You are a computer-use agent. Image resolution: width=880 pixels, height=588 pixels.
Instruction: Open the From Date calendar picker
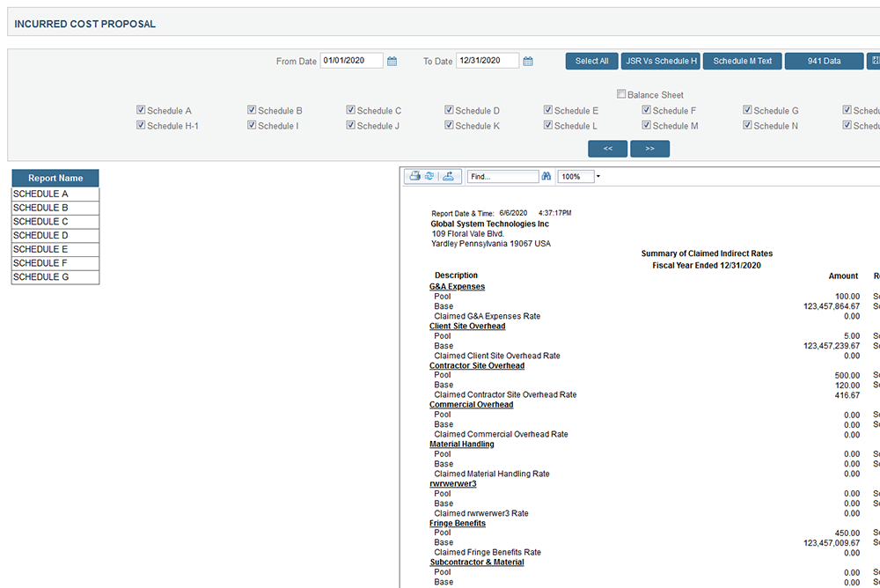(x=392, y=62)
